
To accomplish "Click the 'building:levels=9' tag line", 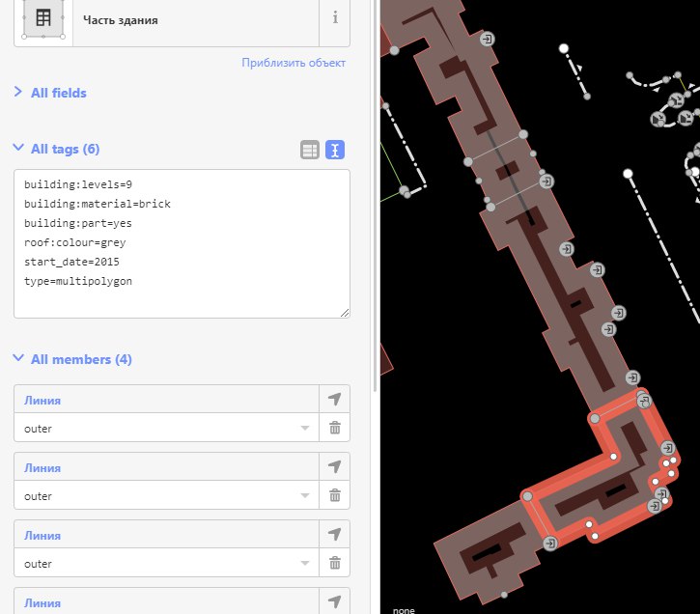I will tap(78, 184).
